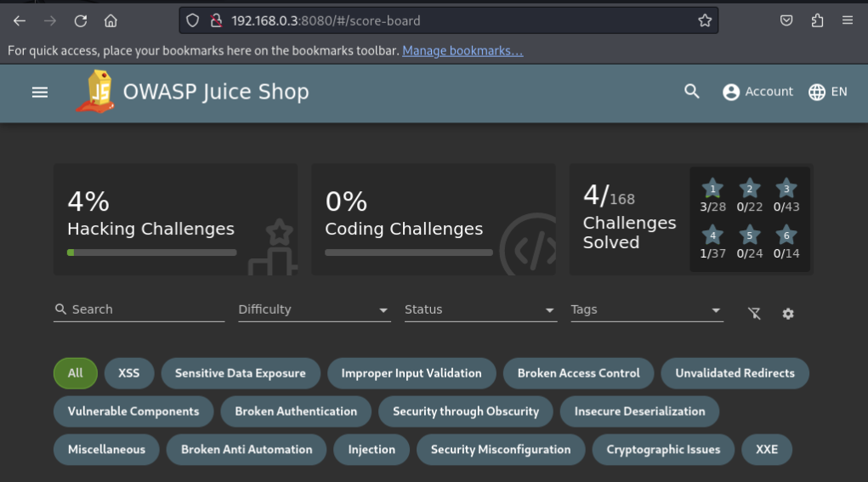Image resolution: width=868 pixels, height=482 pixels.
Task: Click the Coding Challenges progress bar
Action: point(409,252)
